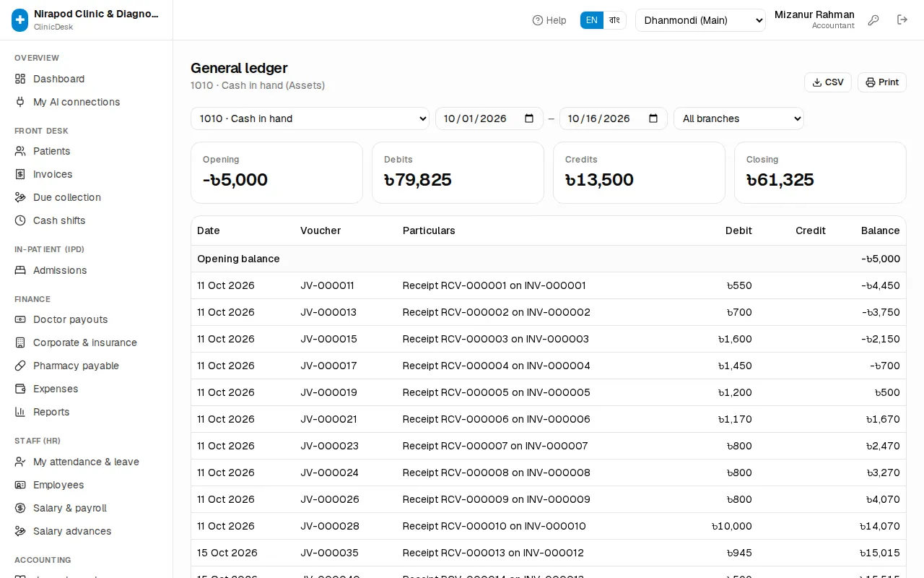The width and height of the screenshot is (924, 578).
Task: Click the Cash shifts clock icon
Action: (x=20, y=220)
